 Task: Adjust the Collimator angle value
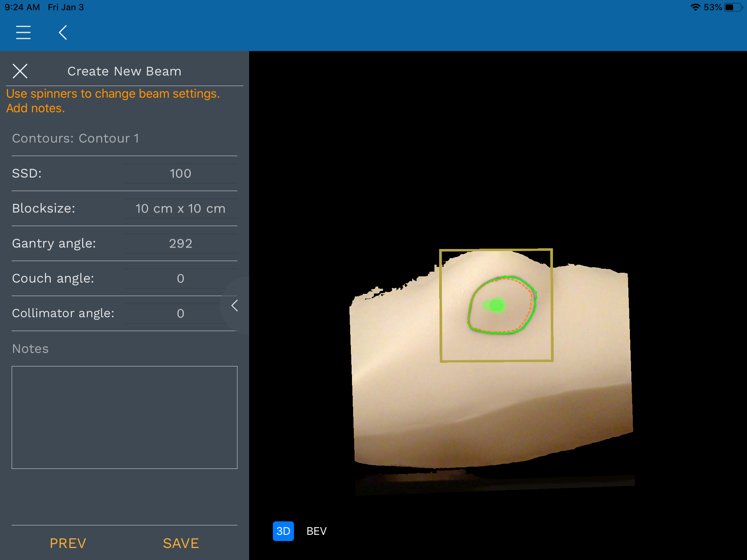tap(181, 314)
